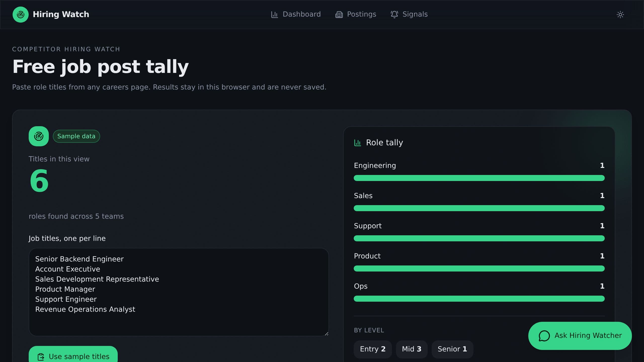
Task: Click the 'Support Engineer' line
Action: pyautogui.click(x=66, y=299)
